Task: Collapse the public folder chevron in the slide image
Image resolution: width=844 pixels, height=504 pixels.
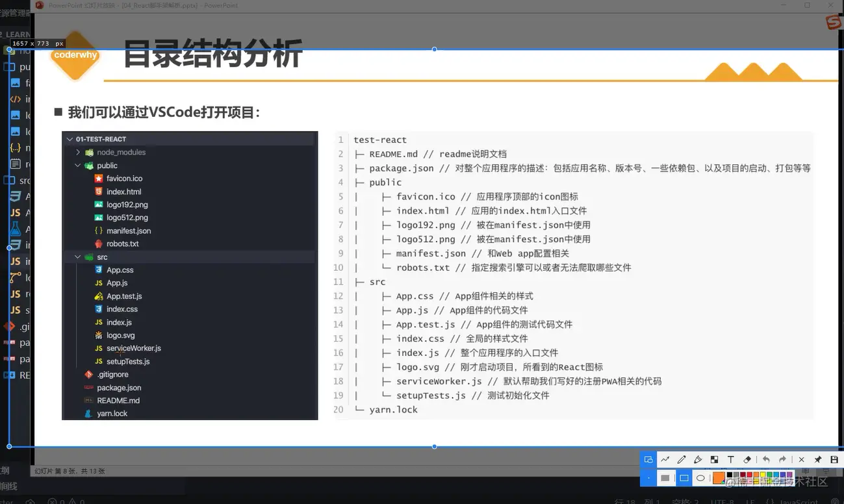Action: pyautogui.click(x=78, y=166)
